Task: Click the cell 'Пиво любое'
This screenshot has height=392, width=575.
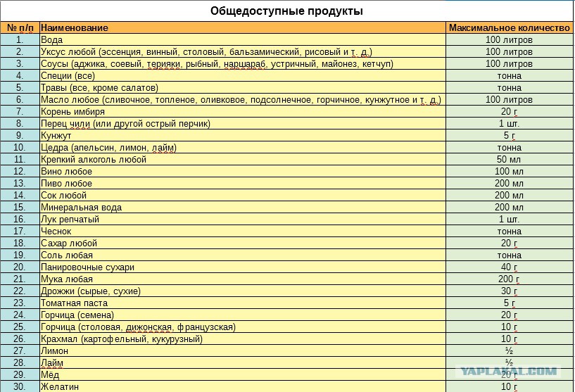Action: click(x=243, y=184)
